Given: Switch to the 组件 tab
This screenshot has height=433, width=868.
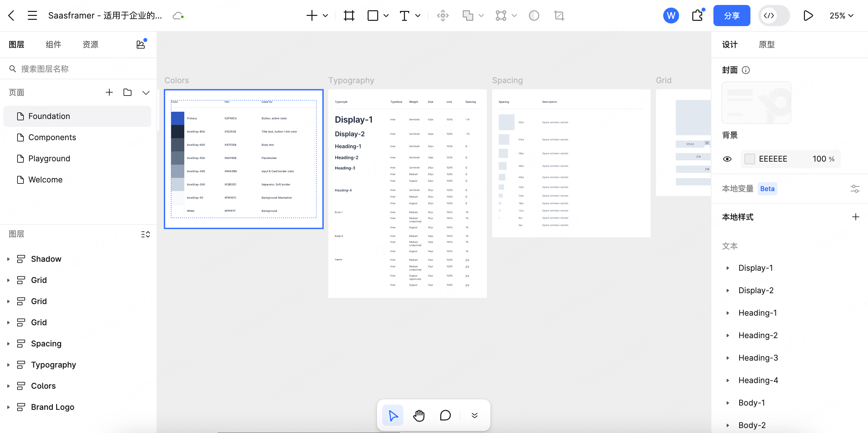Looking at the screenshot, I should click(53, 45).
